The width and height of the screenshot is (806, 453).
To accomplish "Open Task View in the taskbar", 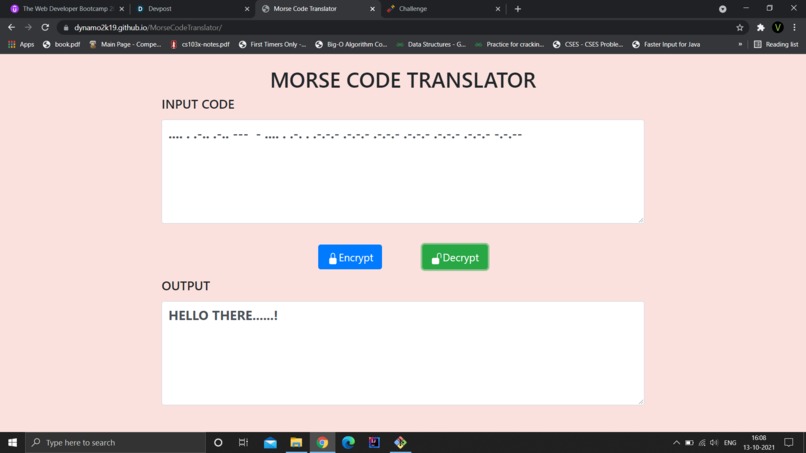I will coord(244,442).
